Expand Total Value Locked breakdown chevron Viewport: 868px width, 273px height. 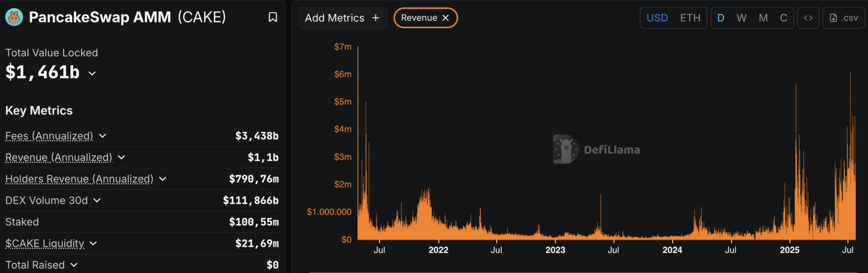[92, 73]
